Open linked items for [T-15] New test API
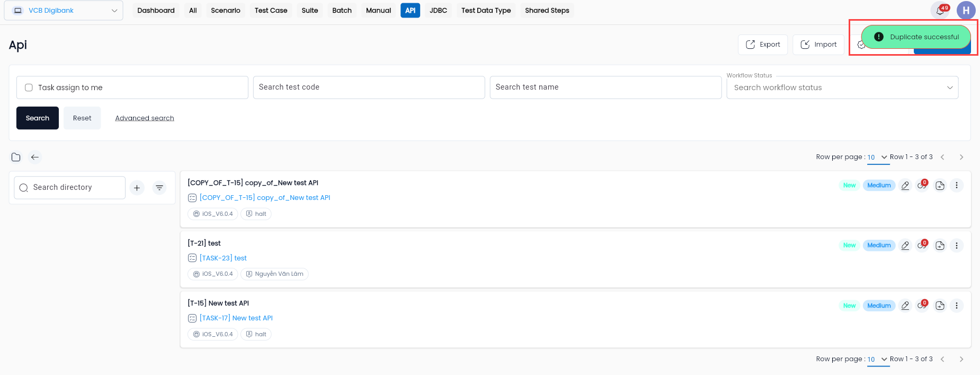The image size is (980, 375). [922, 305]
